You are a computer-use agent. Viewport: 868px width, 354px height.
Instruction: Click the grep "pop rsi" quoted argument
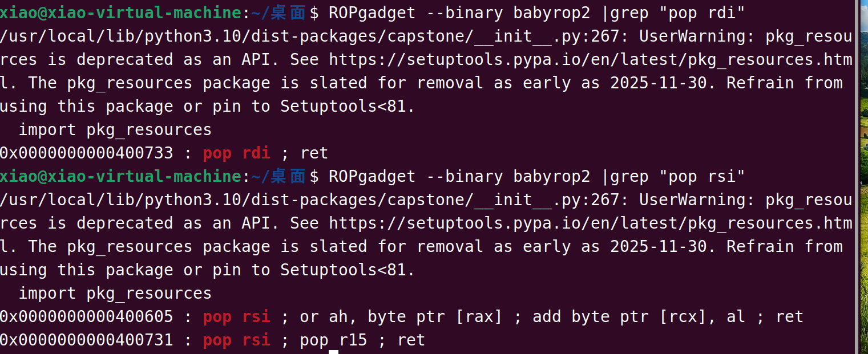coord(702,176)
